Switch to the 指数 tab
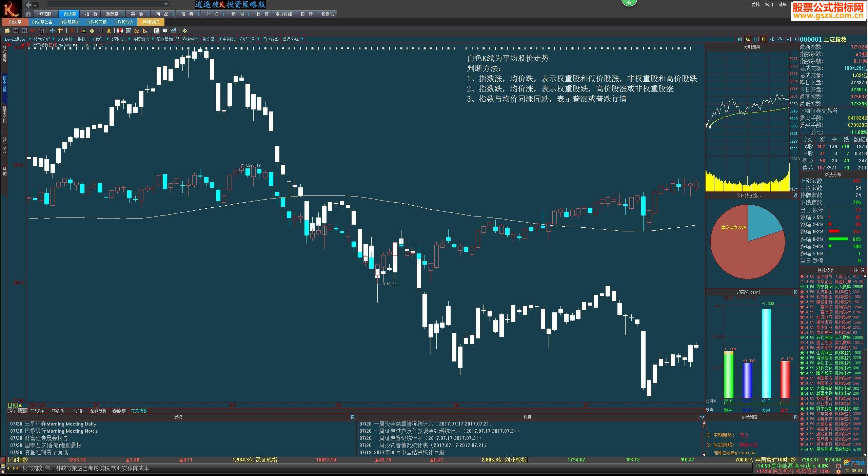 pyautogui.click(x=91, y=14)
